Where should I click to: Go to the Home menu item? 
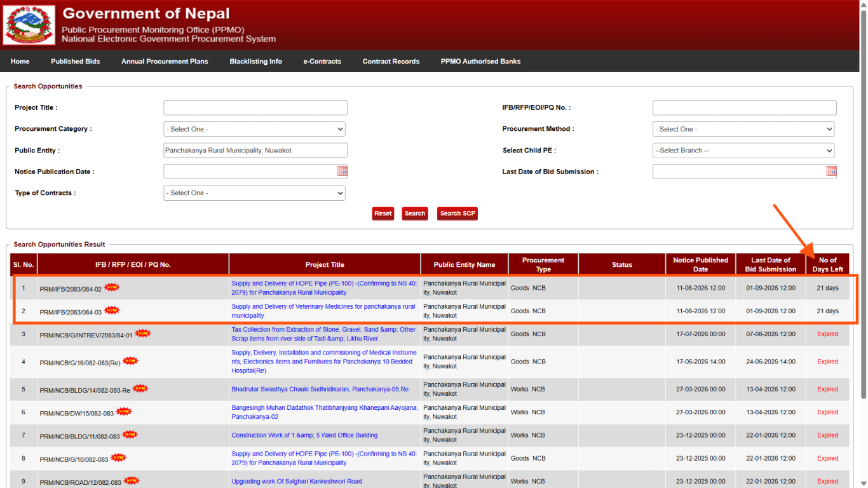[20, 62]
